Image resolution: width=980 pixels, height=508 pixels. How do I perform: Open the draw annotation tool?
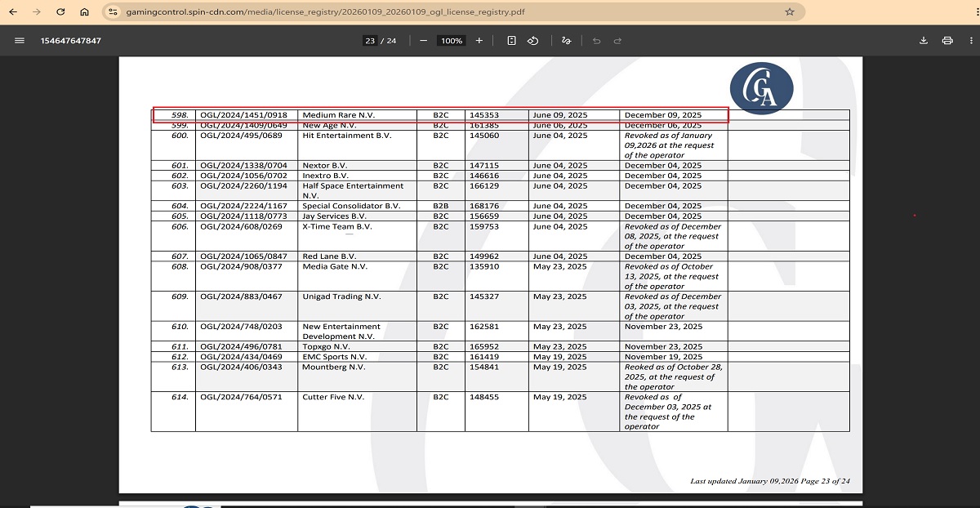(566, 41)
